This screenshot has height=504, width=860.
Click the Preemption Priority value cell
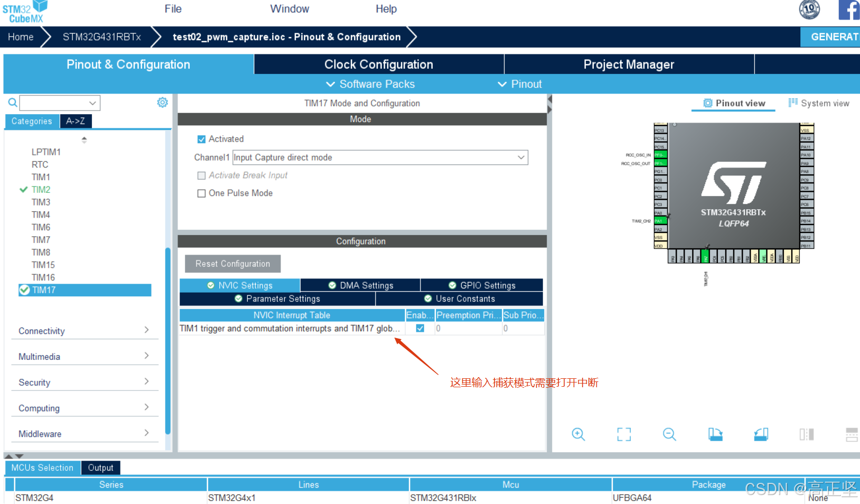(468, 328)
